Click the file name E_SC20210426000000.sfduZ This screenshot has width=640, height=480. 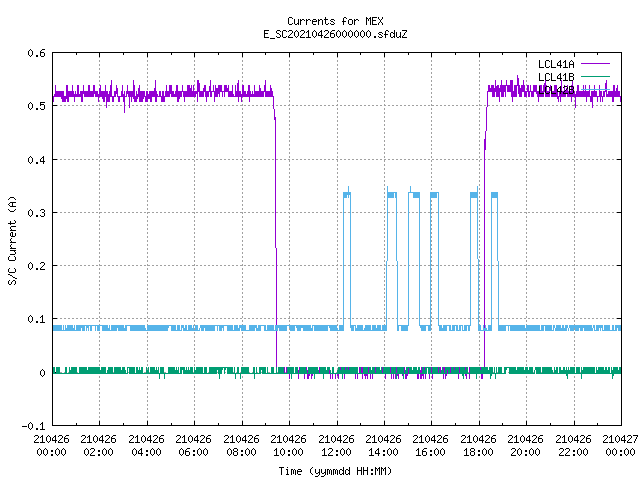tap(335, 34)
